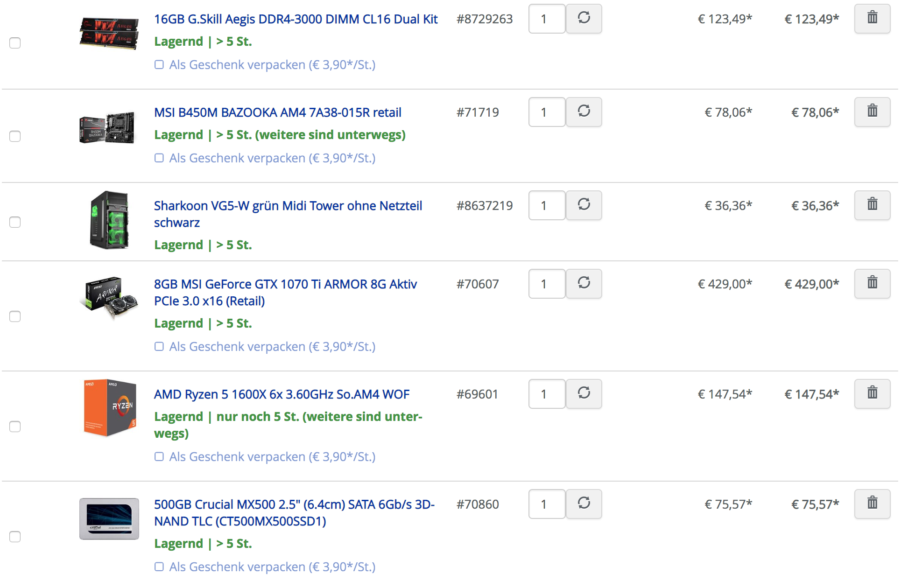Open the 8GB MSI GeForce GTX 1070 Ti link
The width and height of the screenshot is (901, 588).
tap(285, 293)
